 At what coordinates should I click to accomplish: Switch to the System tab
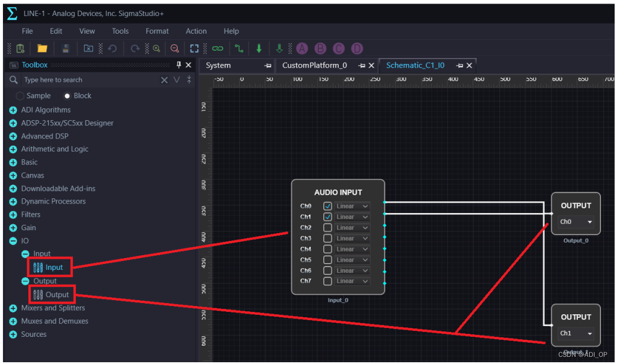pos(218,66)
